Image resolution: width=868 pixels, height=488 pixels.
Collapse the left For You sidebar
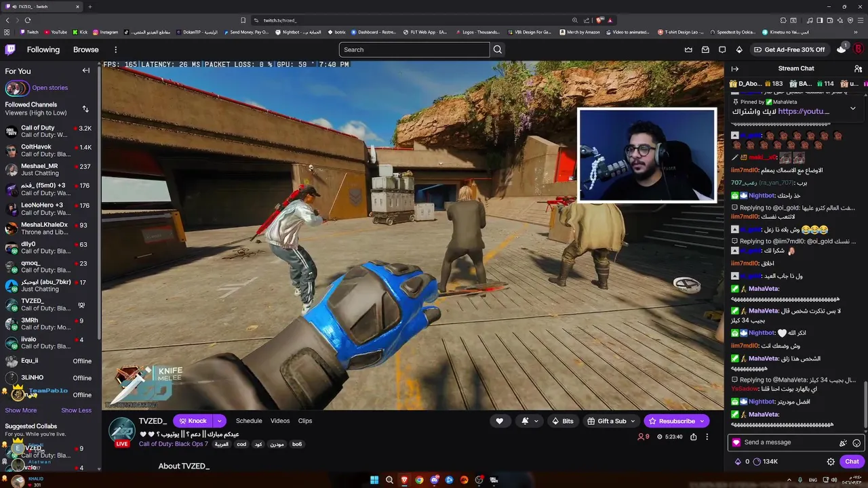(86, 70)
